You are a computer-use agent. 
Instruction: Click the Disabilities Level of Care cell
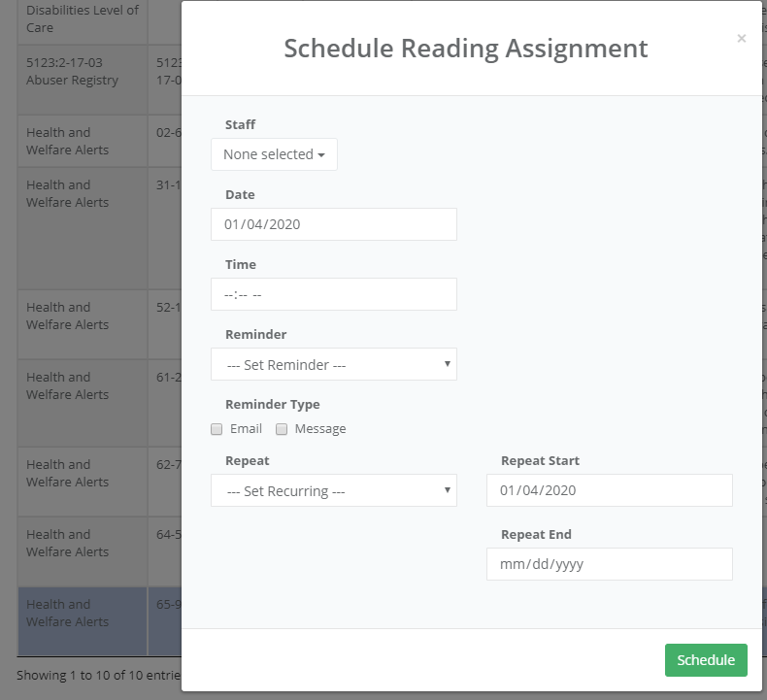(82, 19)
